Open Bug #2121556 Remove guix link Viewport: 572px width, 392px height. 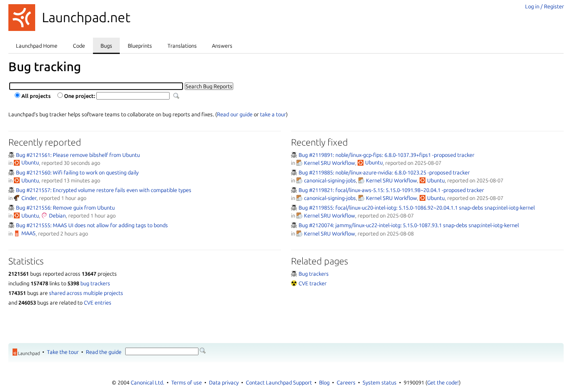(65, 208)
